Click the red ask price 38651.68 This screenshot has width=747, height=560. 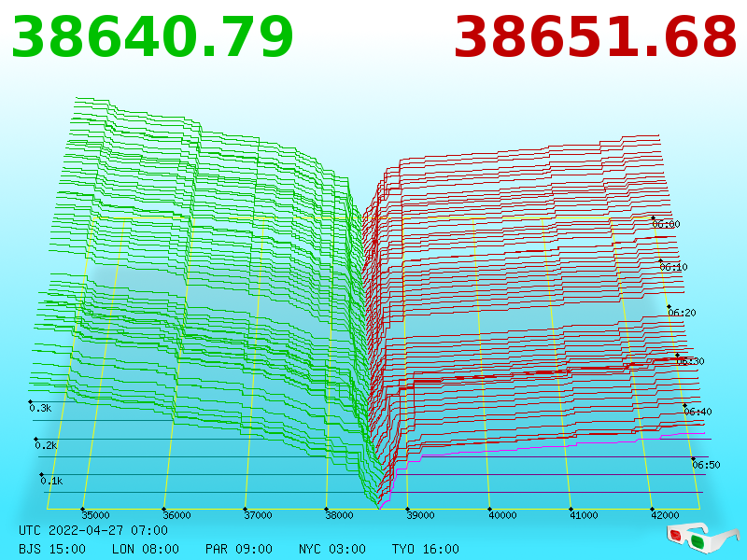596,37
